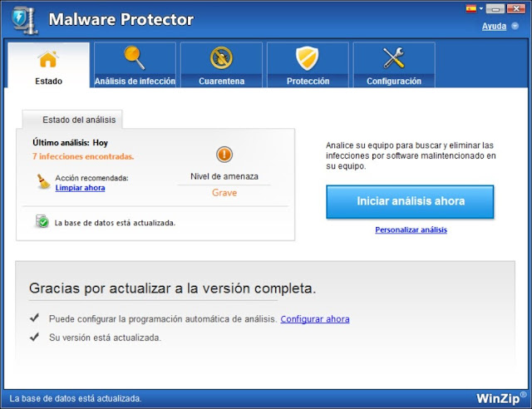Click the broom cleanup icon
Screen dimensions: 532x409
[43, 181]
